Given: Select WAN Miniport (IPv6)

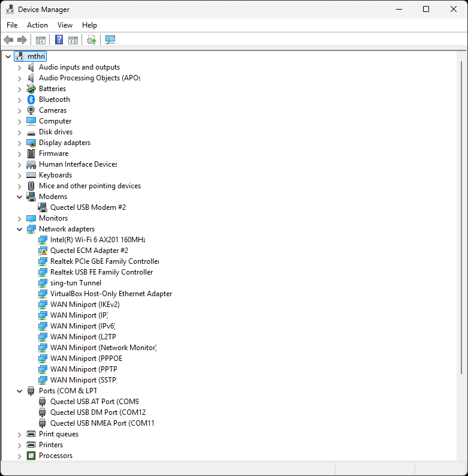Looking at the screenshot, I should pyautogui.click(x=83, y=326).
